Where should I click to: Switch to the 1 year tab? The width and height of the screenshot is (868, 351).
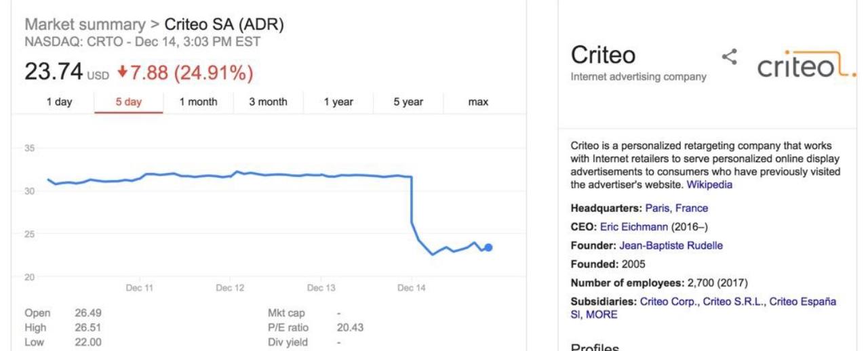(x=338, y=102)
